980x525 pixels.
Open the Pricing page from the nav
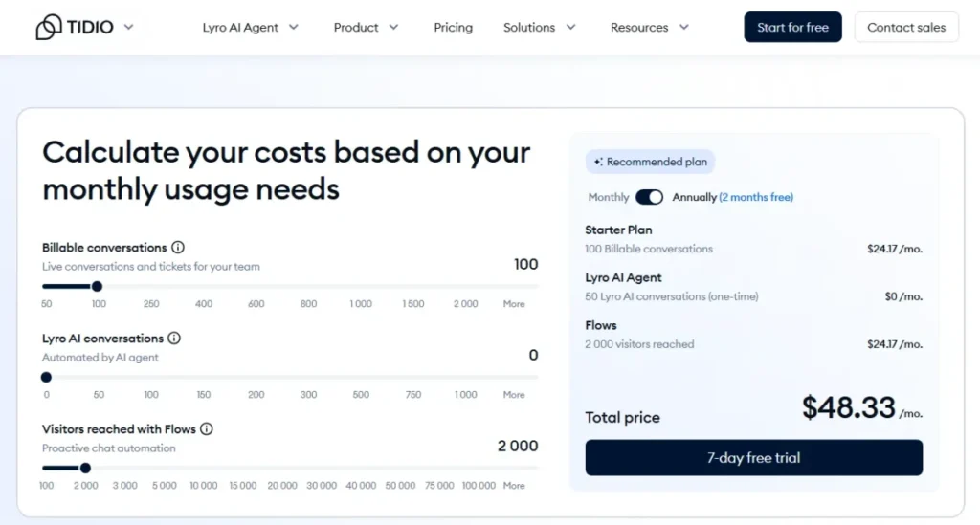453,28
